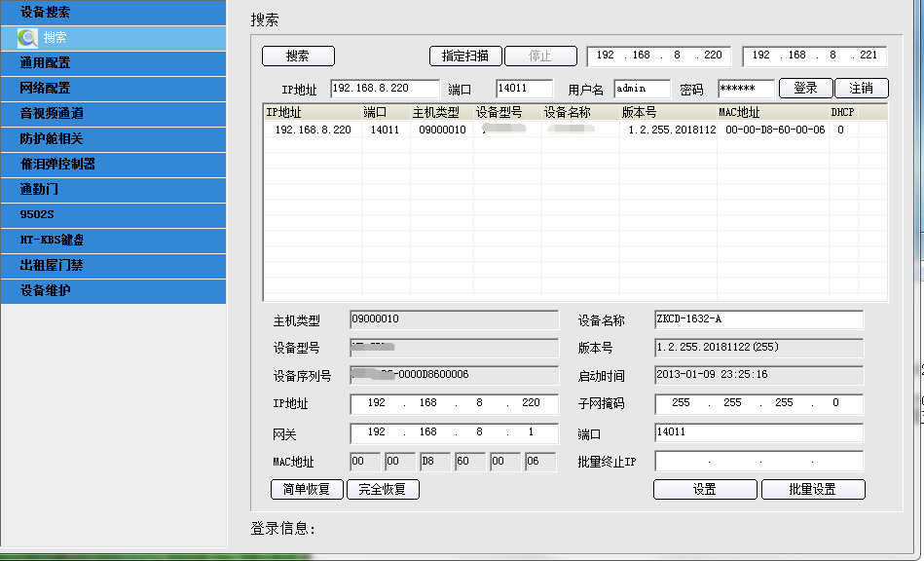Click the 设置 button
Screen dimensions: 924x561
point(705,489)
